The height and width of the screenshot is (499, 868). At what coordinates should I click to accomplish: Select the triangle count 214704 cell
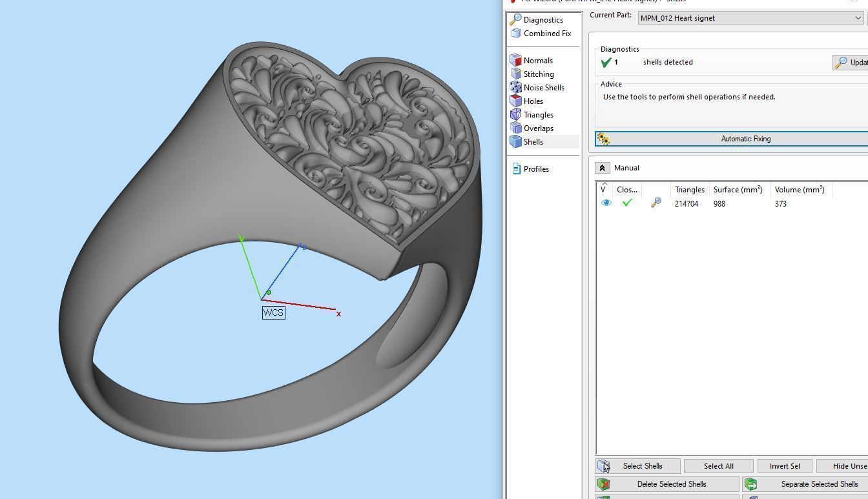(x=687, y=204)
